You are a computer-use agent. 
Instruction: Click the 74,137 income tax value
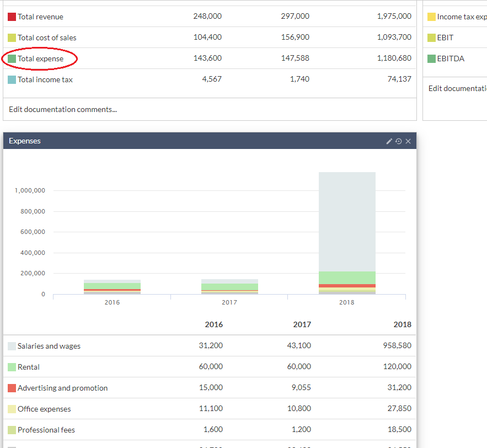399,79
